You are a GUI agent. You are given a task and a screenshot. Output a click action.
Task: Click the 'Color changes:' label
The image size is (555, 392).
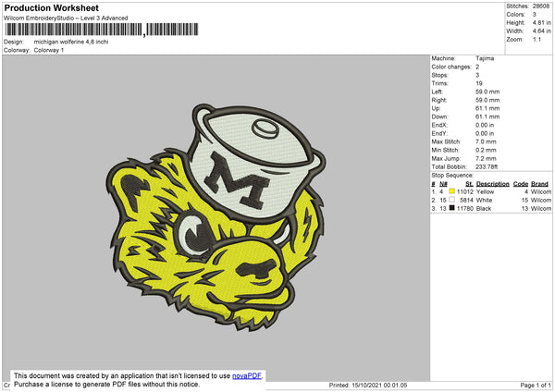click(451, 67)
